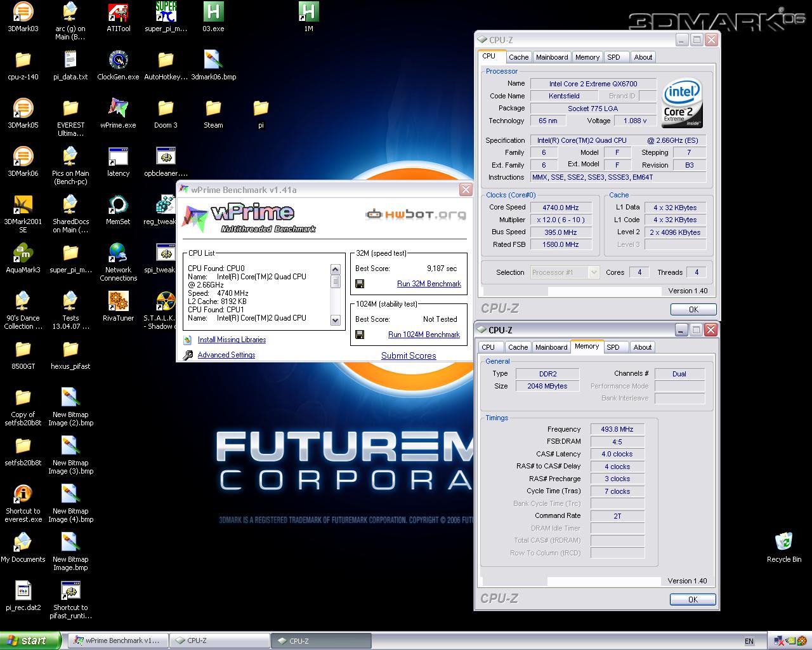Launch RivaTuner desktop icon
This screenshot has height=650, width=812.
[118, 307]
